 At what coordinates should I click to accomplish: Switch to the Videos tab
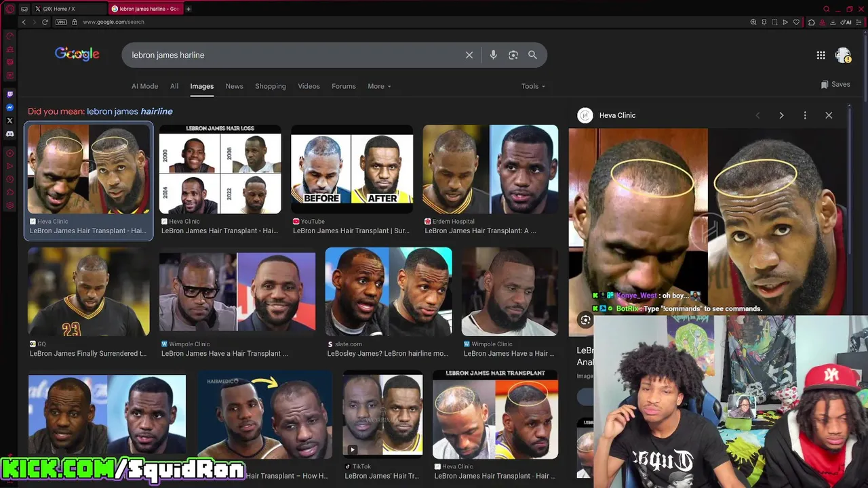[309, 86]
